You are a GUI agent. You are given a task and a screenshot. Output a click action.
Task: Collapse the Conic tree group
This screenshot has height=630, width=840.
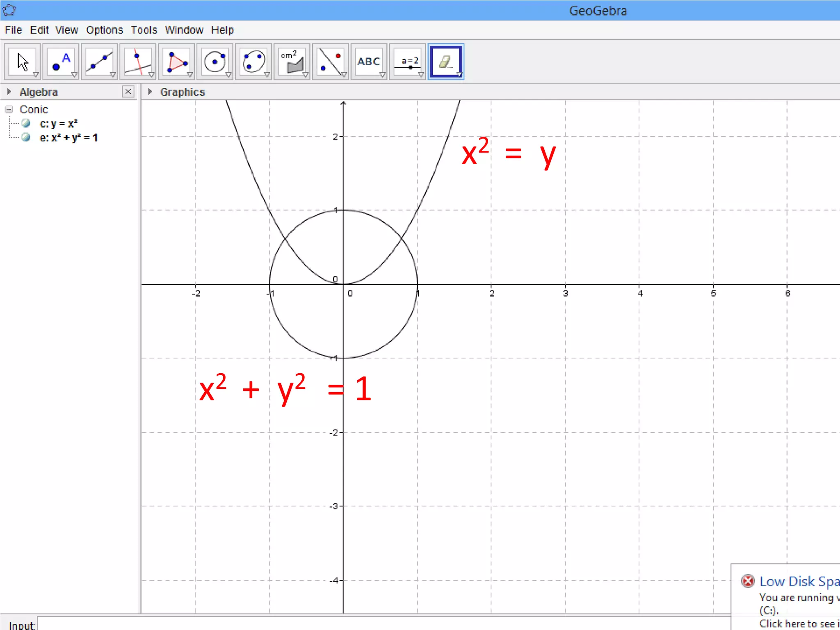click(x=9, y=110)
